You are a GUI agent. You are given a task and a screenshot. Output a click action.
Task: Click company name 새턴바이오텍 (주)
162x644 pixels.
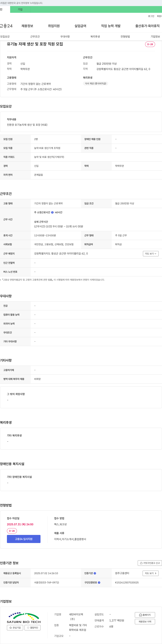(x=76, y=617)
